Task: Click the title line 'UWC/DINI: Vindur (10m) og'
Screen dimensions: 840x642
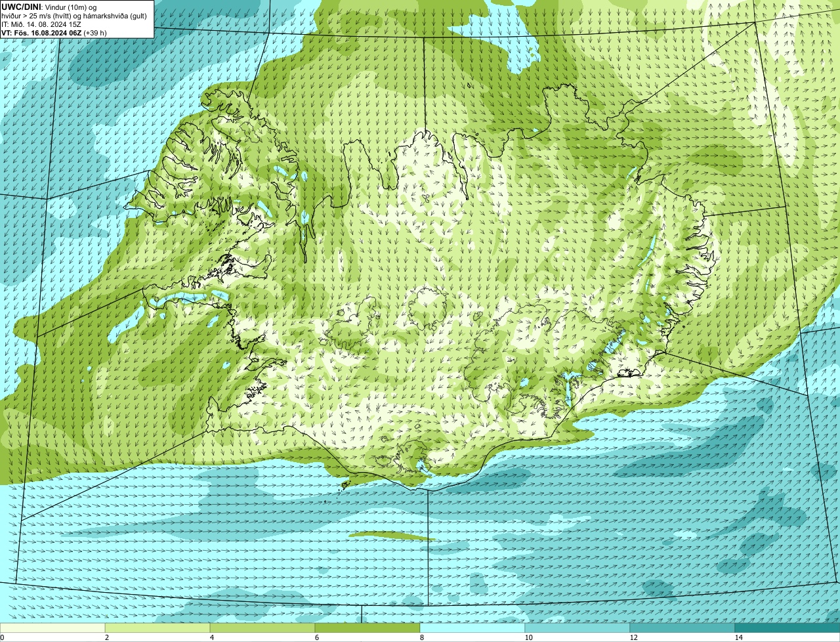Action: (x=49, y=7)
